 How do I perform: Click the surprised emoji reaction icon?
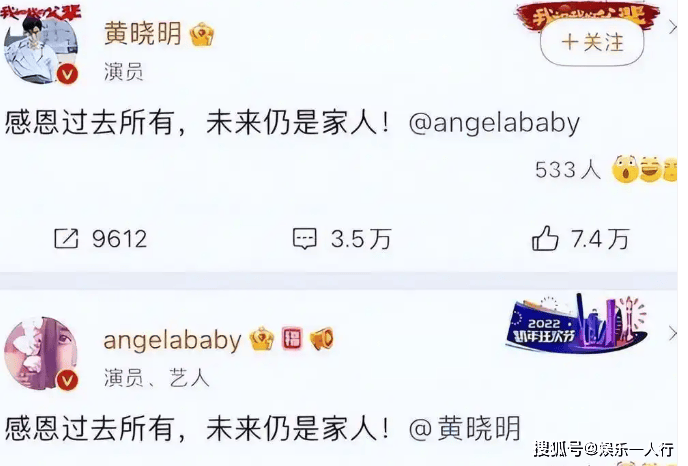625,169
